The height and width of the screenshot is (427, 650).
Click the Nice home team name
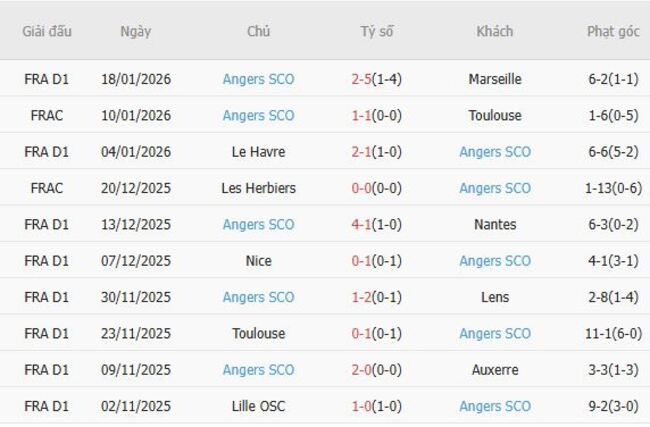(x=258, y=261)
